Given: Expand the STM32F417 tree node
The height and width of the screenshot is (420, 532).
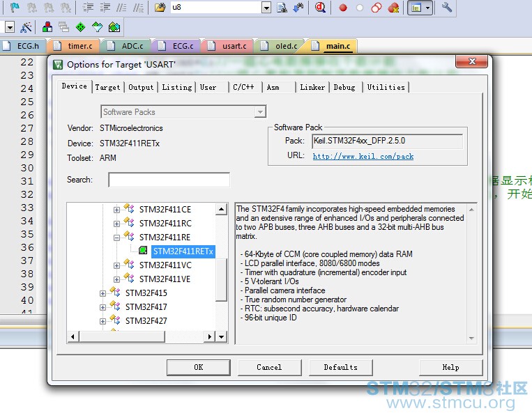Looking at the screenshot, I should [102, 307].
